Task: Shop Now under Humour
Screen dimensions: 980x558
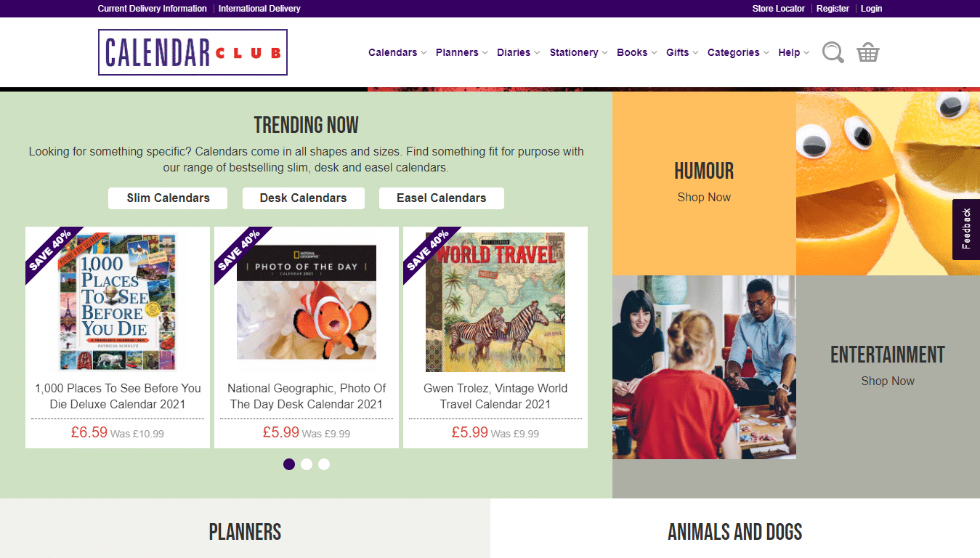Action: tap(704, 197)
